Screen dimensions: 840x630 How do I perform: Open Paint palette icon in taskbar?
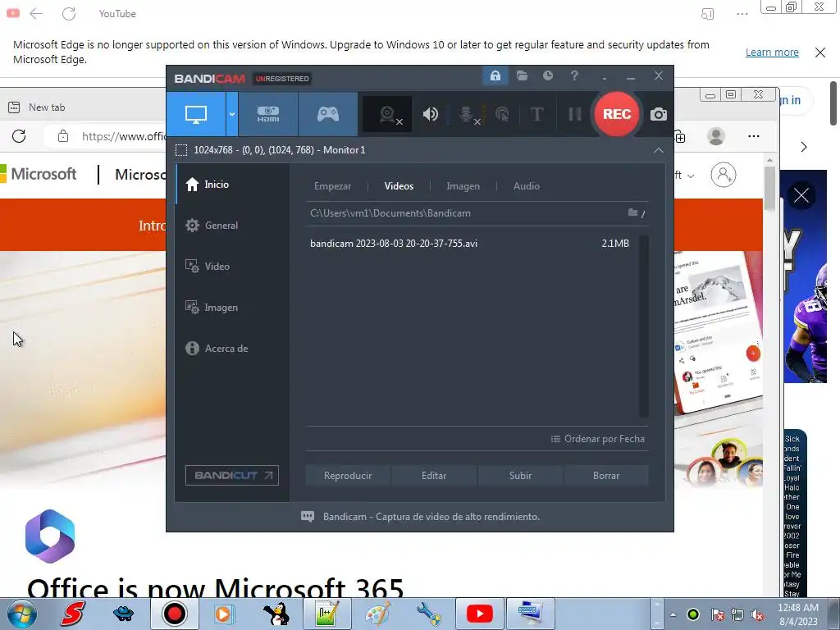(x=377, y=614)
